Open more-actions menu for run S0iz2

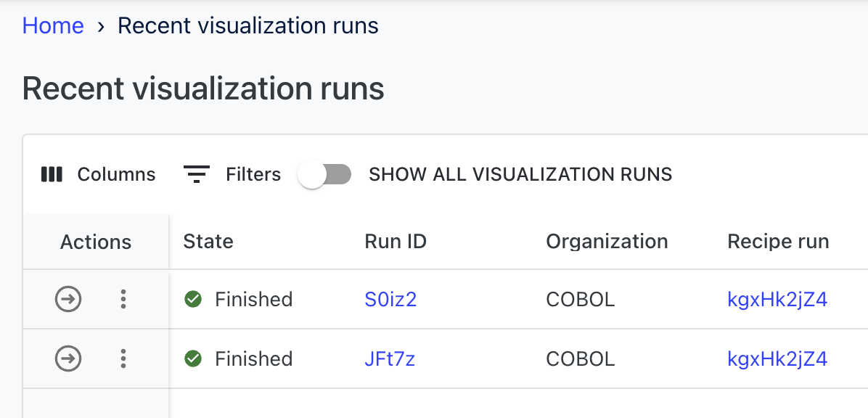(x=123, y=299)
